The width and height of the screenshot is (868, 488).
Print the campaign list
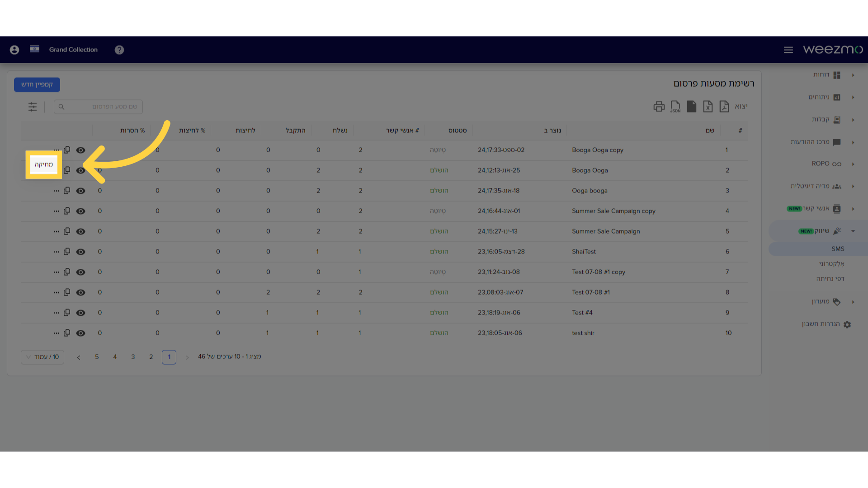point(659,107)
